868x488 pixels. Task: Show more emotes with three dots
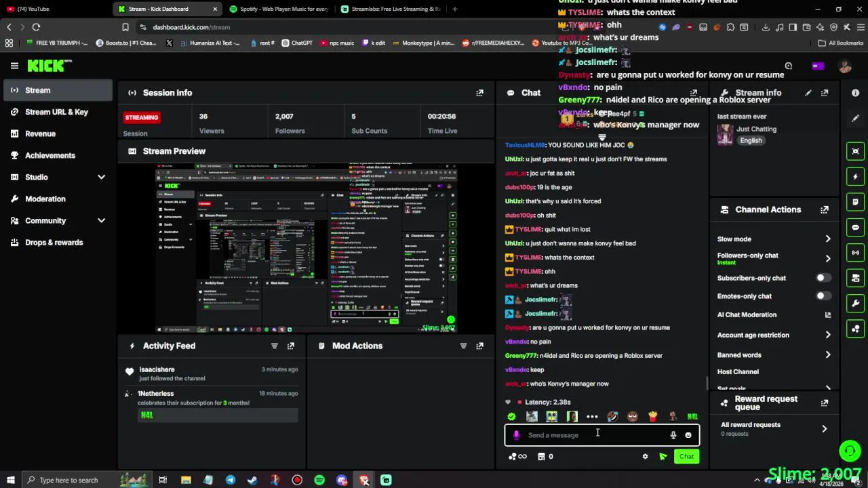592,417
